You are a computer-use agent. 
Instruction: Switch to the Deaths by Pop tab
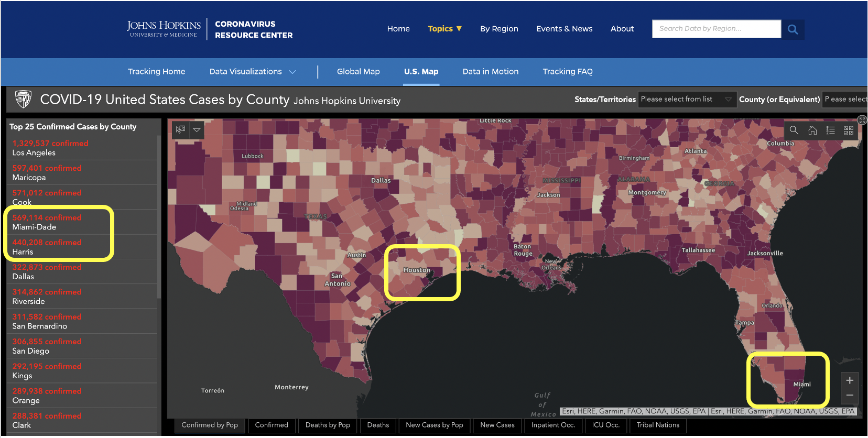[x=328, y=425]
